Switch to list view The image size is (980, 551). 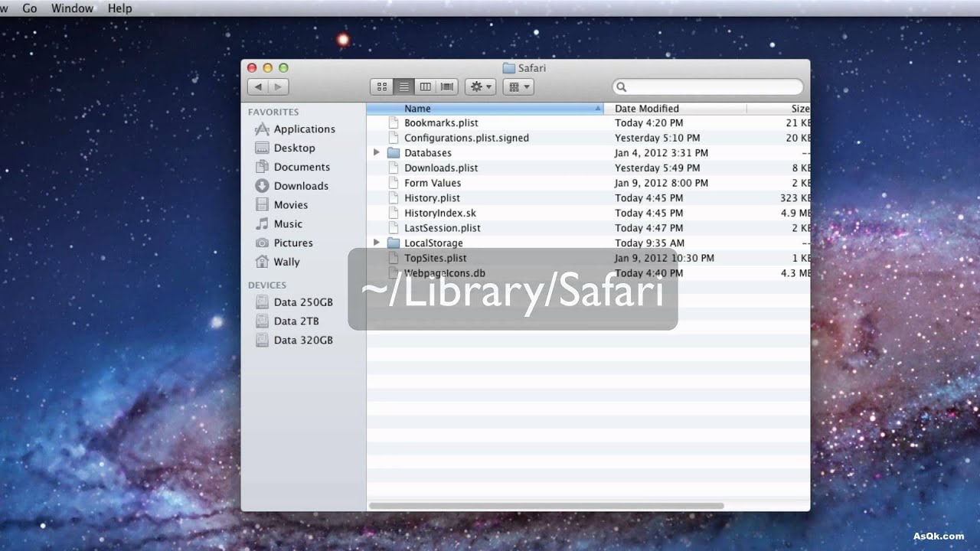[403, 87]
